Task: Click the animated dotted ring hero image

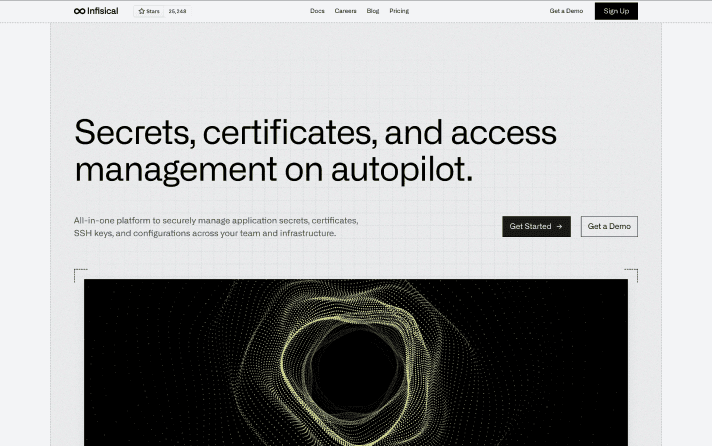Action: pos(356,362)
